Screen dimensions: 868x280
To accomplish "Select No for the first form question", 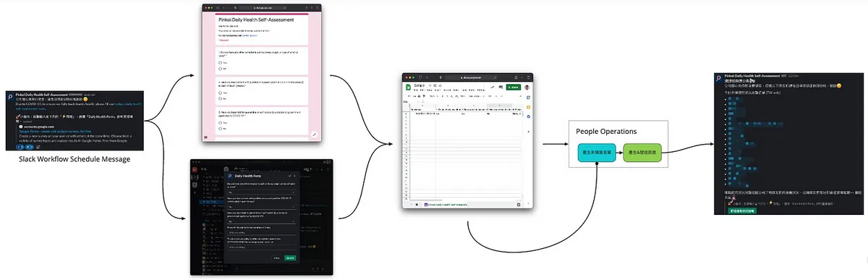I will 220,69.
